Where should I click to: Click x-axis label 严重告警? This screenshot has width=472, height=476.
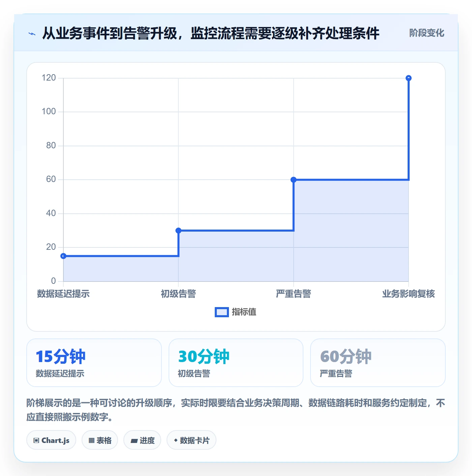[x=294, y=294]
